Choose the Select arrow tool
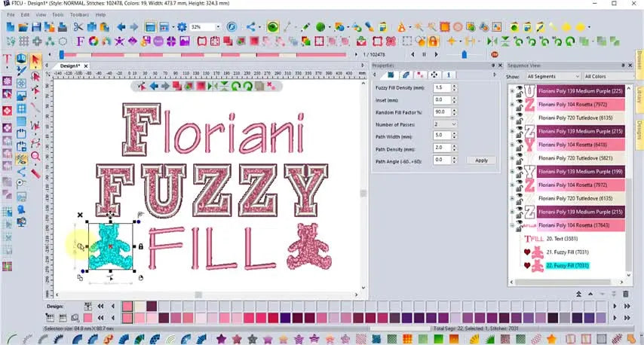 click(x=35, y=60)
